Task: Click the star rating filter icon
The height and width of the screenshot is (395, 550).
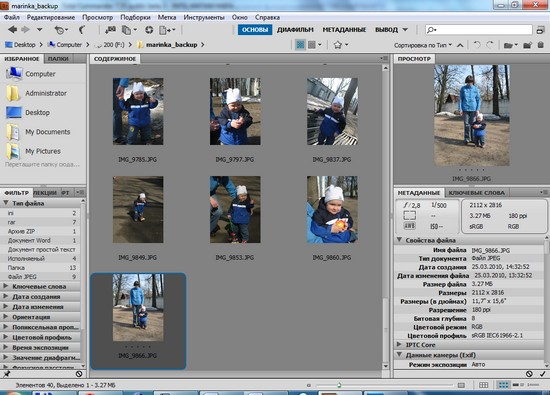Action: (x=340, y=45)
